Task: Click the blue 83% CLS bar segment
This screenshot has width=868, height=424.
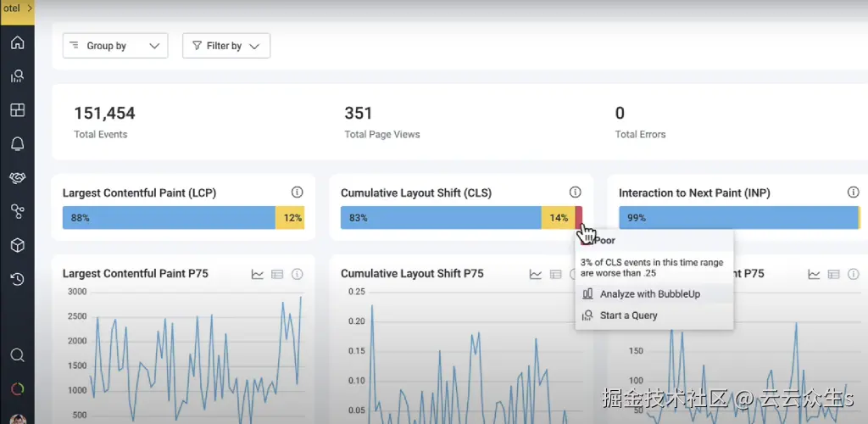Action: click(x=441, y=218)
